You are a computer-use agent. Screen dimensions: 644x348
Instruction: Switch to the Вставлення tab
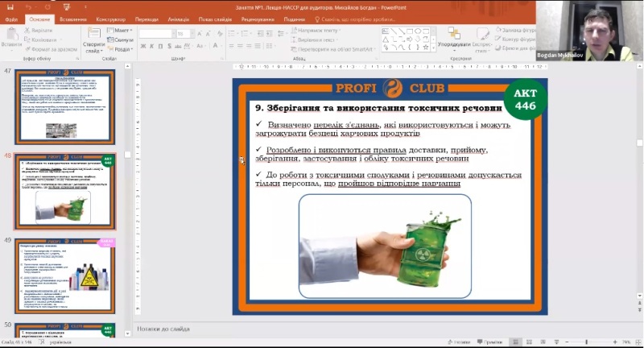point(73,19)
